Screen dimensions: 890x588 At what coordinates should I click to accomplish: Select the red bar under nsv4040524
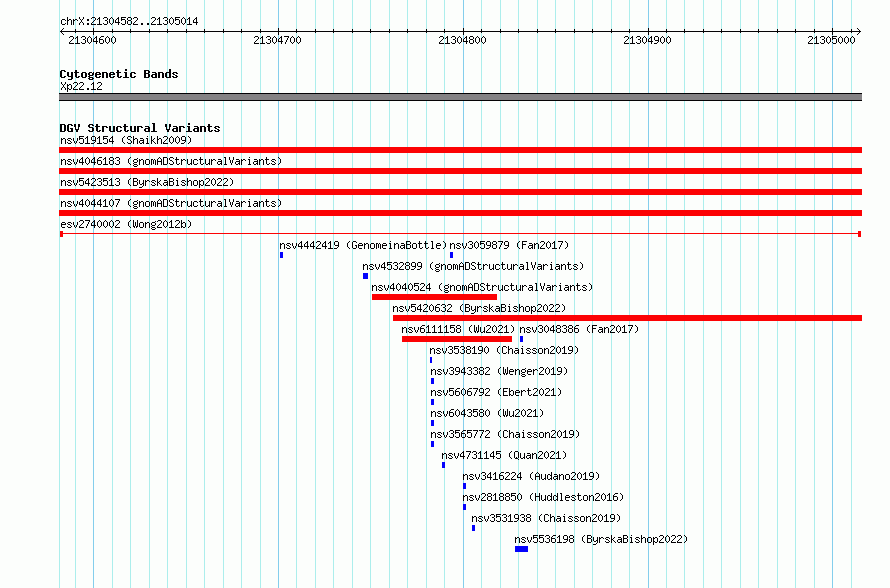click(434, 297)
